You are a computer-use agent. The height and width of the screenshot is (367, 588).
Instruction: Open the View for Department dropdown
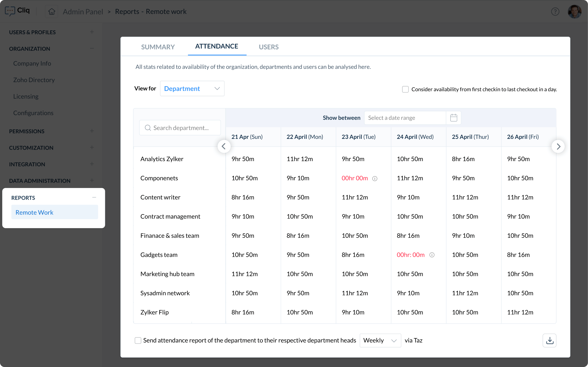point(192,89)
